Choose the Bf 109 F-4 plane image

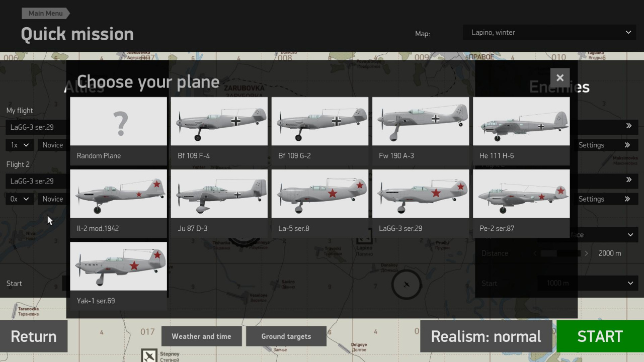click(219, 121)
